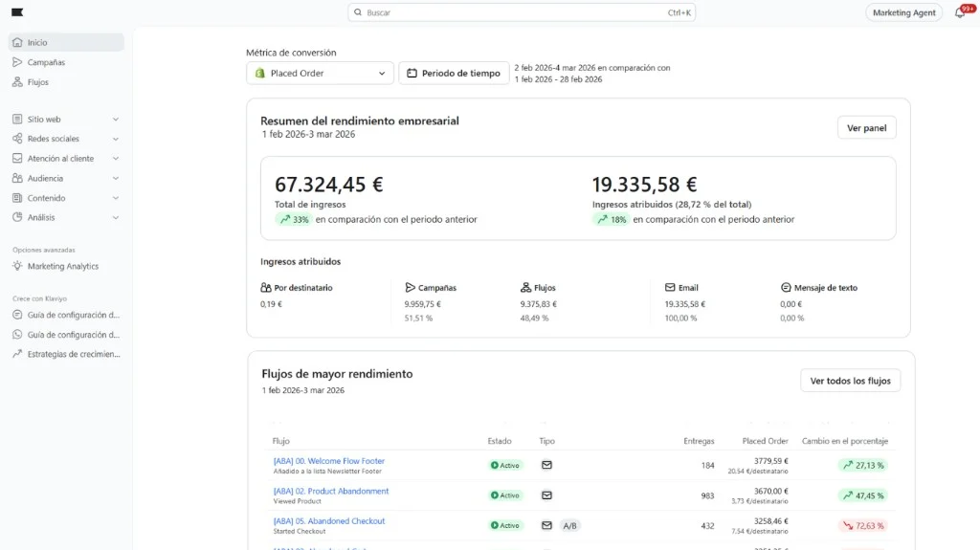Click email type icon in Welcome Flow Footer row
The height and width of the screenshot is (550, 980).
(546, 465)
